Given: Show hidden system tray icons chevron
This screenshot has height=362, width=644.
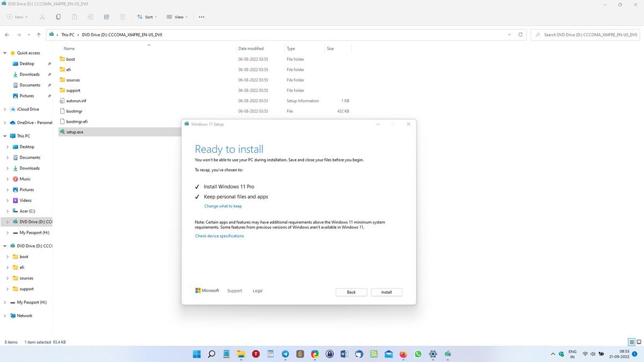Looking at the screenshot, I should click(x=553, y=354).
